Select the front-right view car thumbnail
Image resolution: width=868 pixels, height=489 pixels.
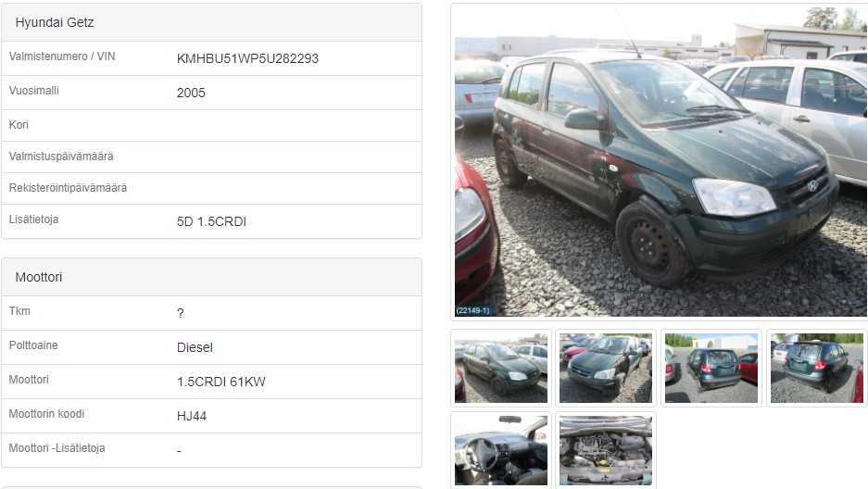501,368
